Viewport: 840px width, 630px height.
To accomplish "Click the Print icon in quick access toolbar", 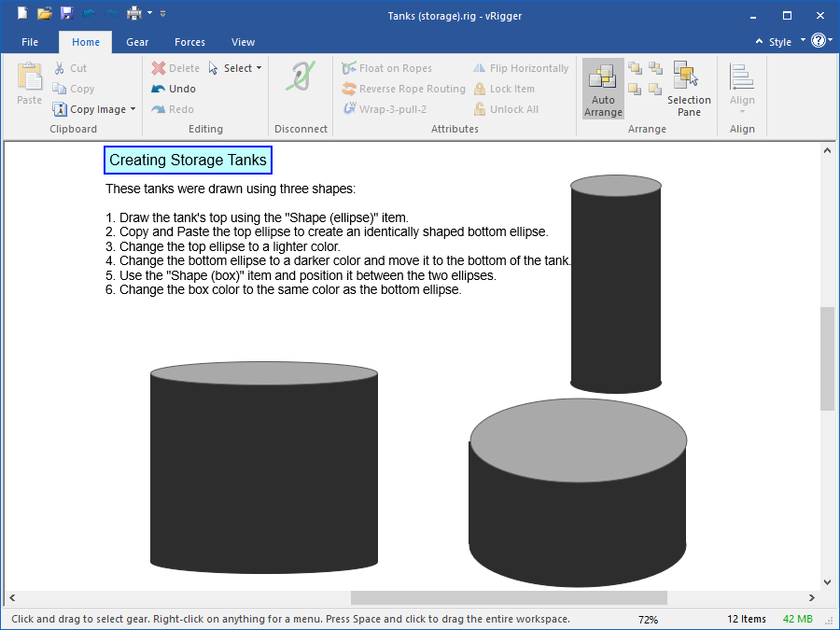I will [x=133, y=14].
